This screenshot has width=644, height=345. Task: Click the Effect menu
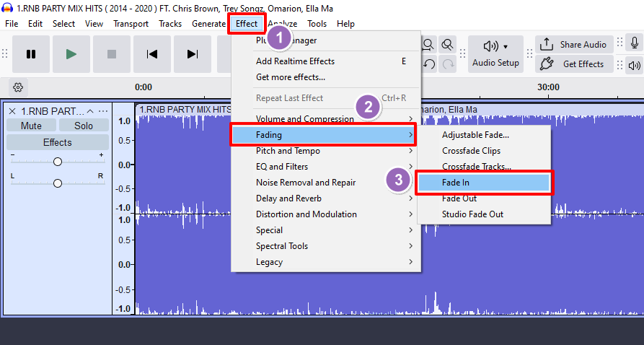point(247,23)
